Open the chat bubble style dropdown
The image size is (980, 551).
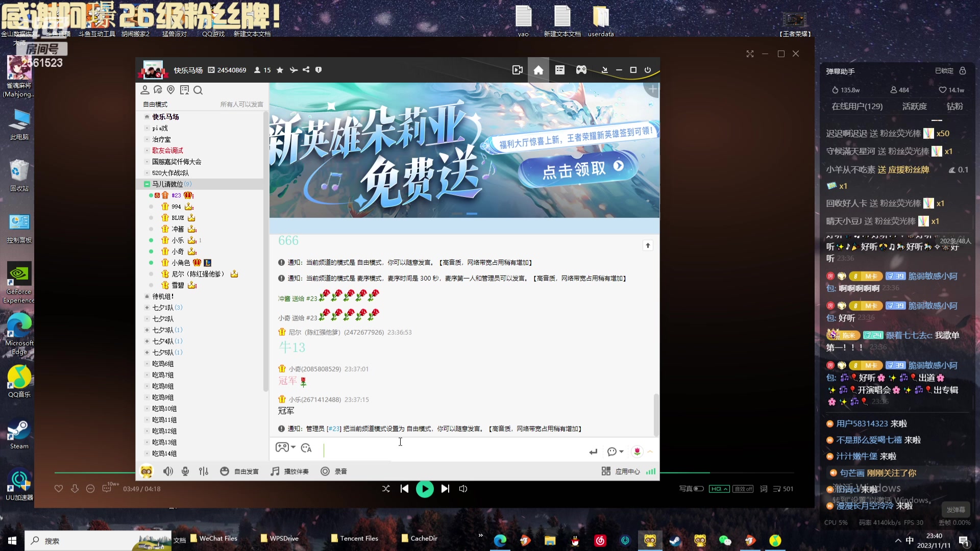point(615,451)
